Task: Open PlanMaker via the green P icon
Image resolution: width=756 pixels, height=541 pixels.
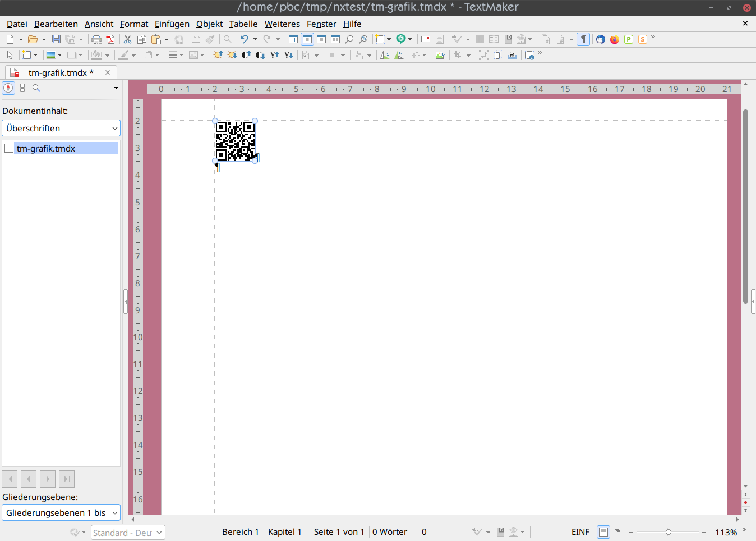Action: coord(629,39)
